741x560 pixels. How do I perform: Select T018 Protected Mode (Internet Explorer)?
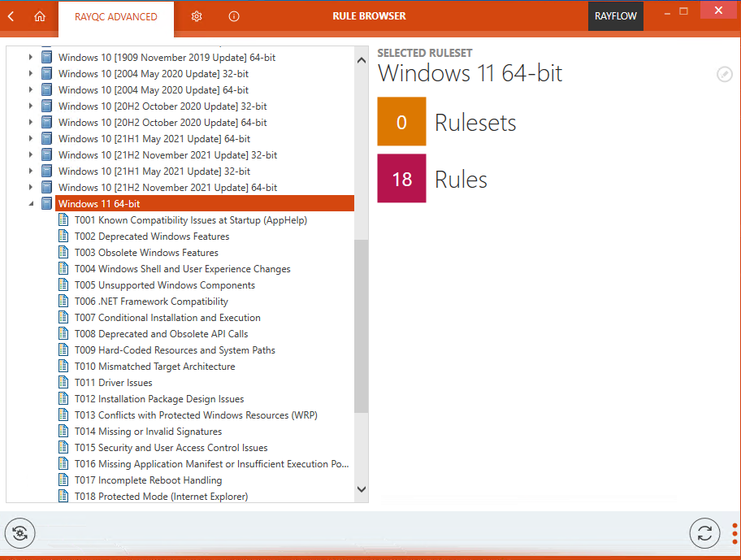(x=161, y=497)
